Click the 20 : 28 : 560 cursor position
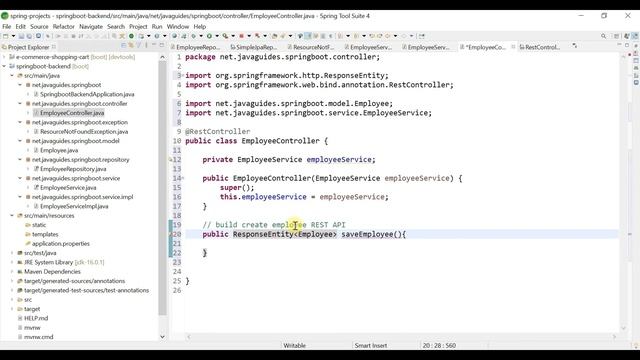The width and height of the screenshot is (640, 360). (439, 345)
